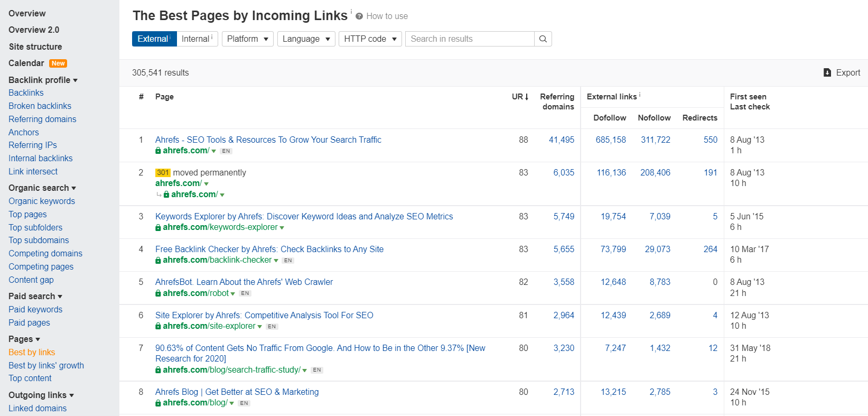Click the search magnifier icon
This screenshot has width=868, height=416.
543,39
